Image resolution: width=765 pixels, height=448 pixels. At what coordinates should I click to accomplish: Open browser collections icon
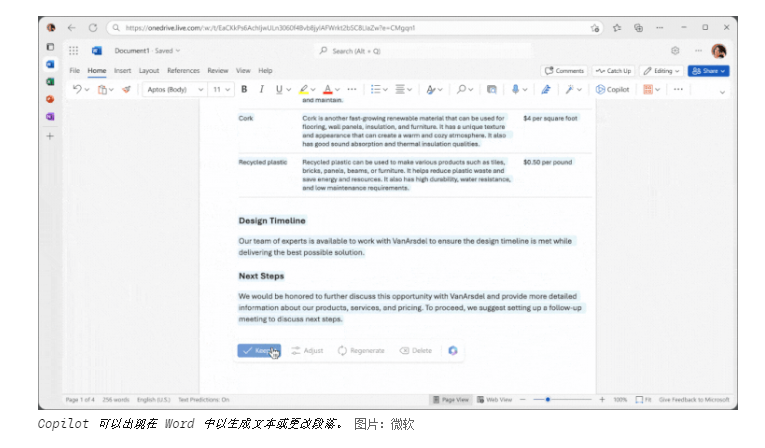coord(638,28)
